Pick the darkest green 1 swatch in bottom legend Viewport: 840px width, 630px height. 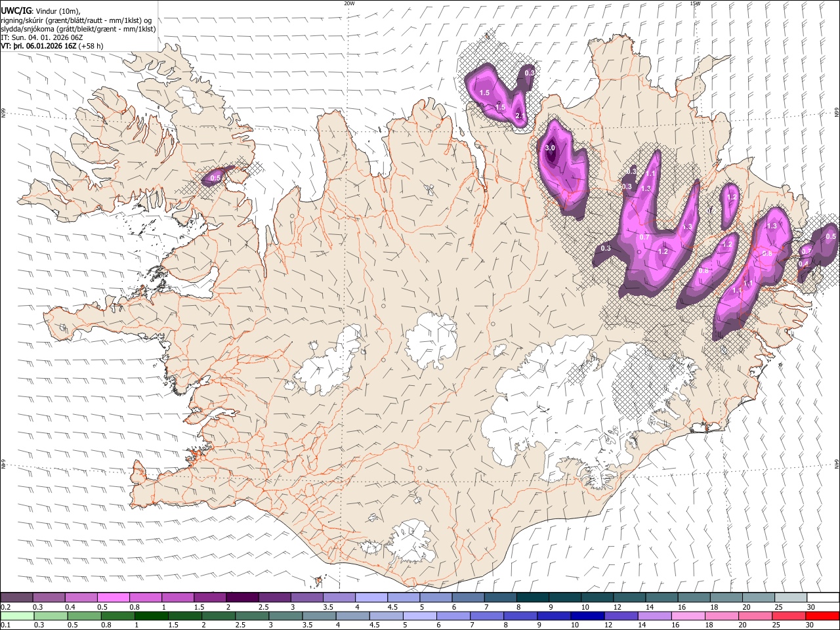(152, 616)
